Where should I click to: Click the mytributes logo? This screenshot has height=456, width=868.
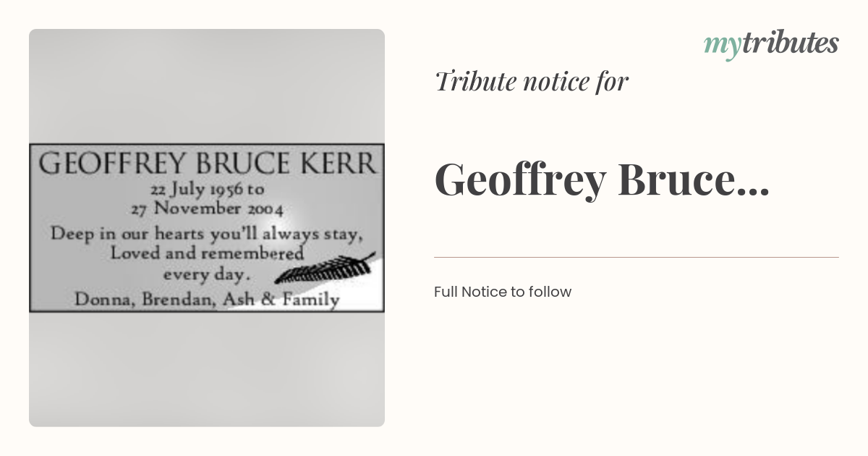[771, 44]
